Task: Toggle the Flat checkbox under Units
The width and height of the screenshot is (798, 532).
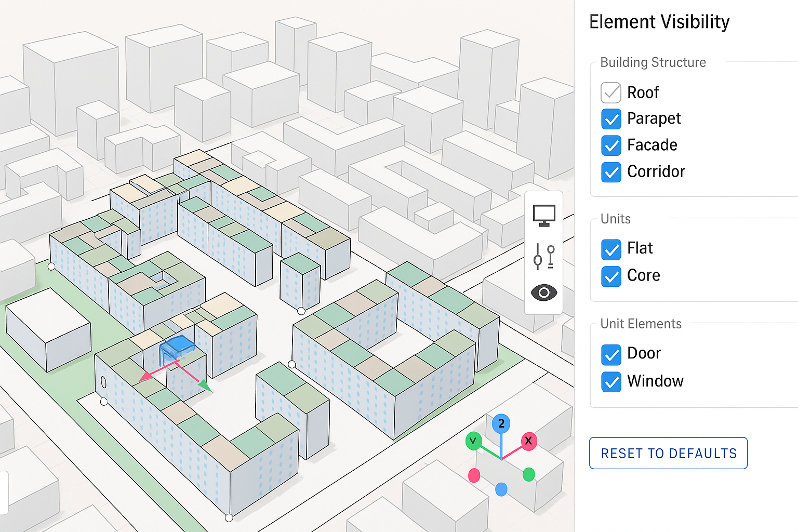Action: 611,249
